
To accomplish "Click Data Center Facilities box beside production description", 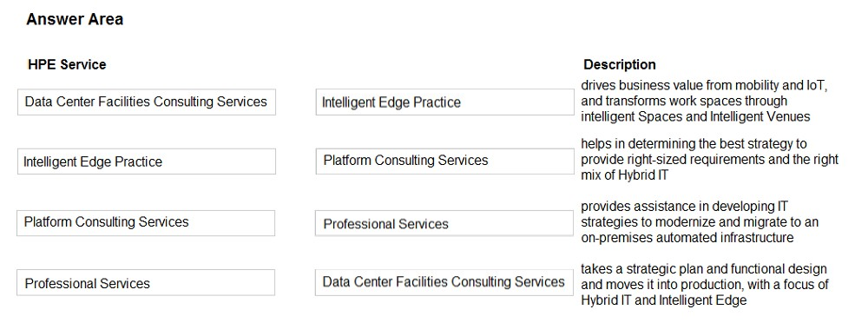I will [x=444, y=282].
